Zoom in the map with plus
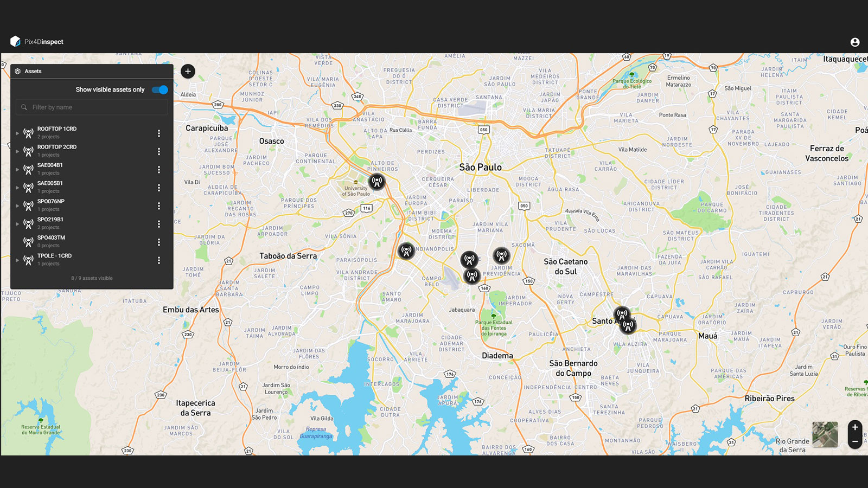The height and width of the screenshot is (488, 868). 855,427
